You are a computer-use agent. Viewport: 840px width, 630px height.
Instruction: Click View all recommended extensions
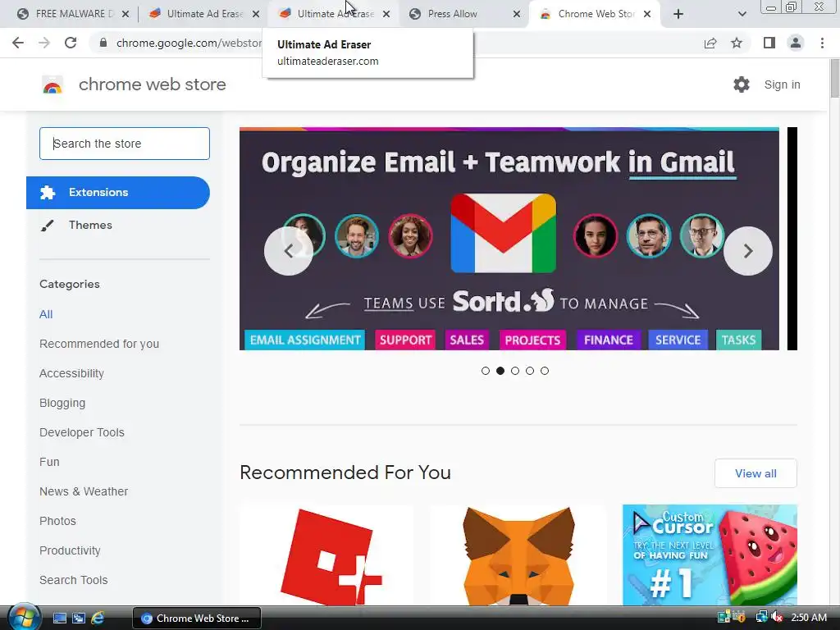tap(756, 473)
